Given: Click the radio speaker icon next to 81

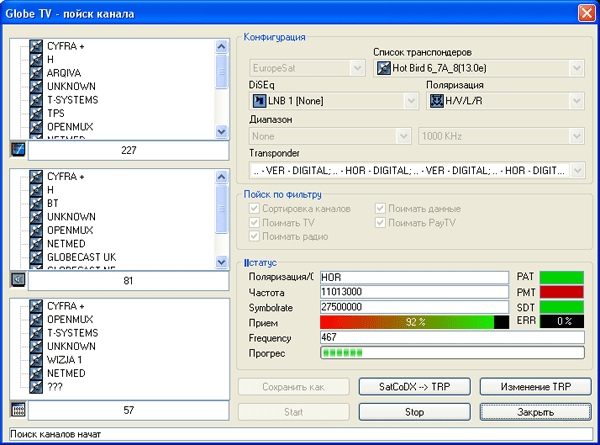Looking at the screenshot, I should coord(18,280).
